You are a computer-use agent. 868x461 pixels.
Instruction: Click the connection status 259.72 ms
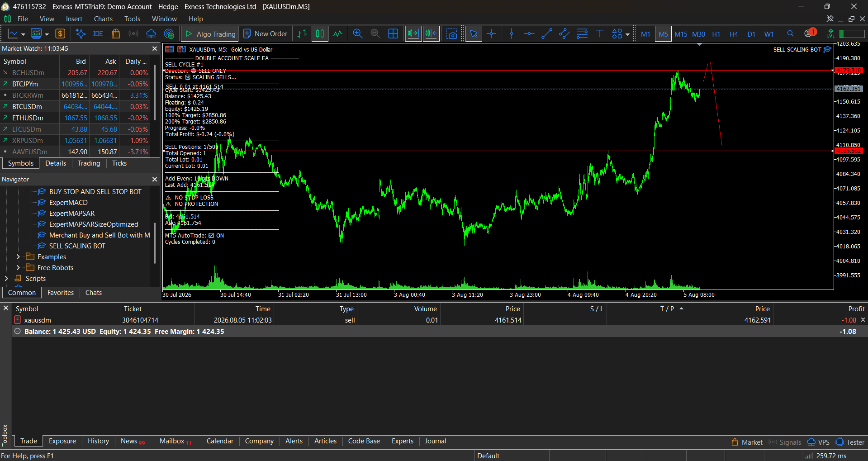coord(825,456)
